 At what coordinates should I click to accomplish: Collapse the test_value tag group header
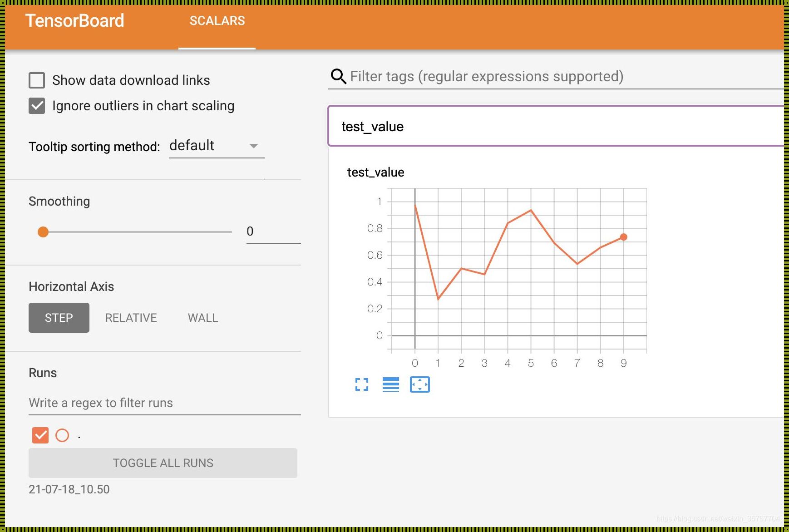tap(556, 126)
